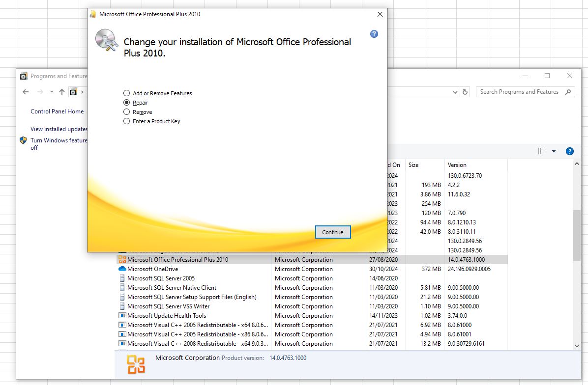Select Microsoft SQL Server Native Client entry
The image size is (588, 385).
coord(312,288)
